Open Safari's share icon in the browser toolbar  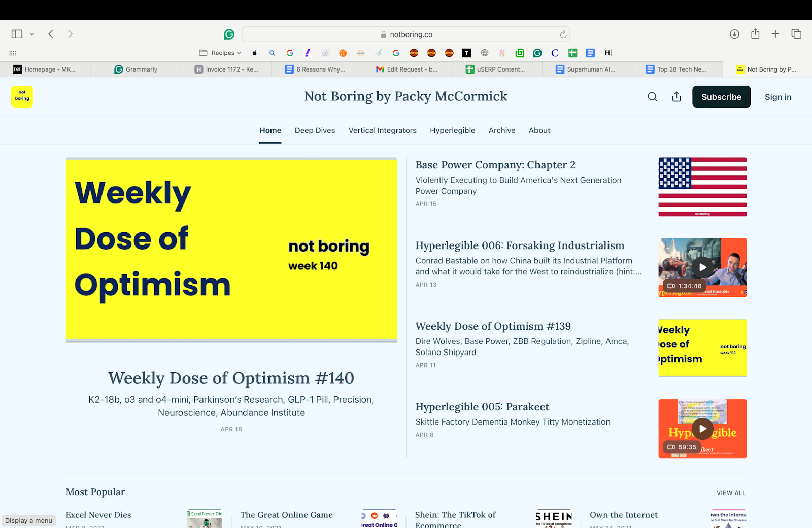(755, 34)
